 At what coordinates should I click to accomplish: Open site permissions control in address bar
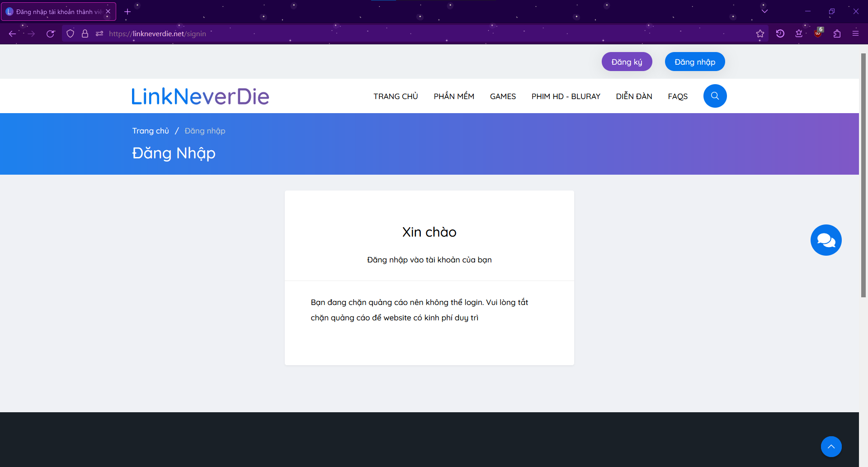point(99,33)
